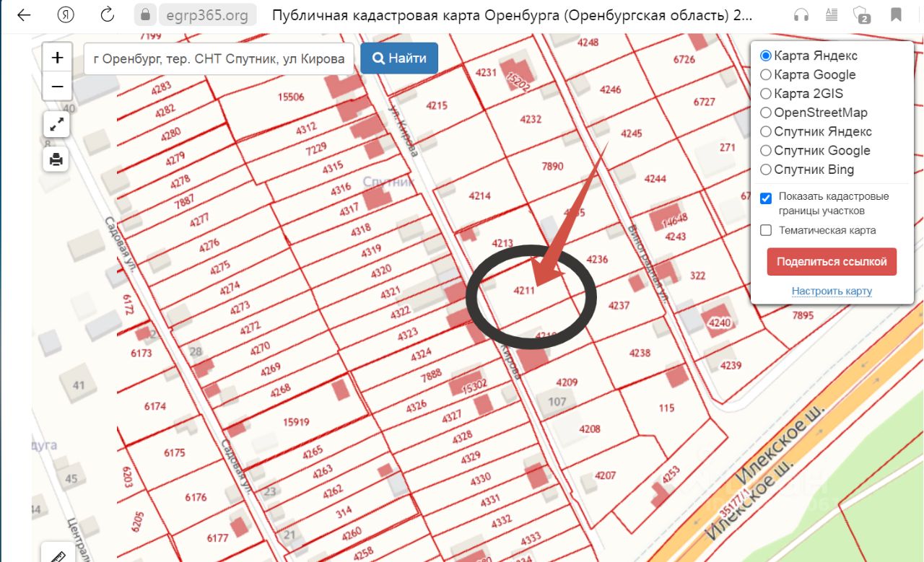Select parcel 4245 on the map
This screenshot has height=562, width=924.
(631, 133)
